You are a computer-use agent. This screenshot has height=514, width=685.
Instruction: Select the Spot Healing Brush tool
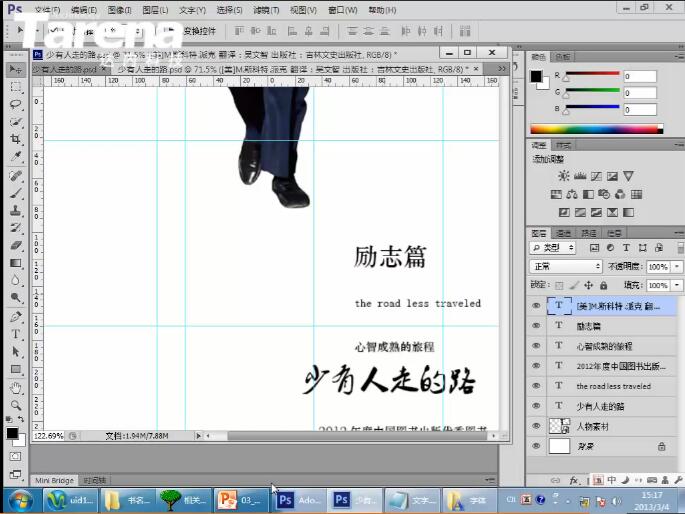coord(16,176)
